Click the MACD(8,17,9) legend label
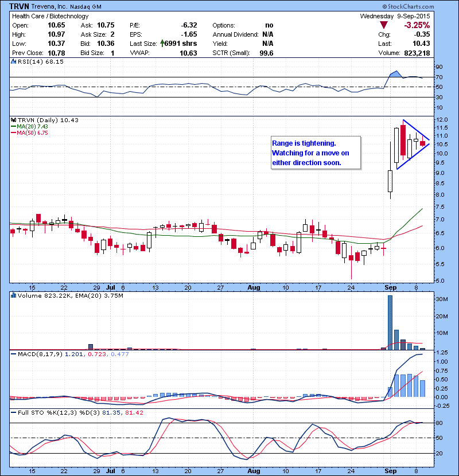Viewport: 459px width, 476px height. point(40,354)
